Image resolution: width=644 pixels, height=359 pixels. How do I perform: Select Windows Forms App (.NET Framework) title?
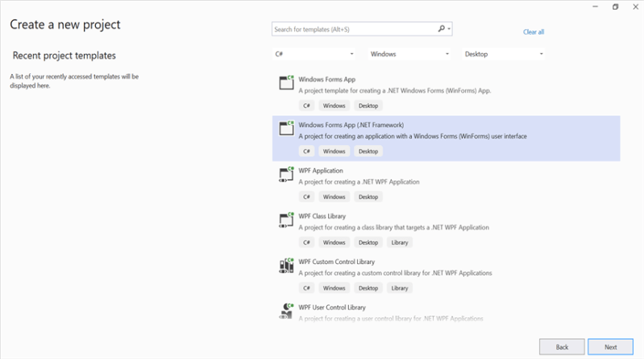point(351,125)
